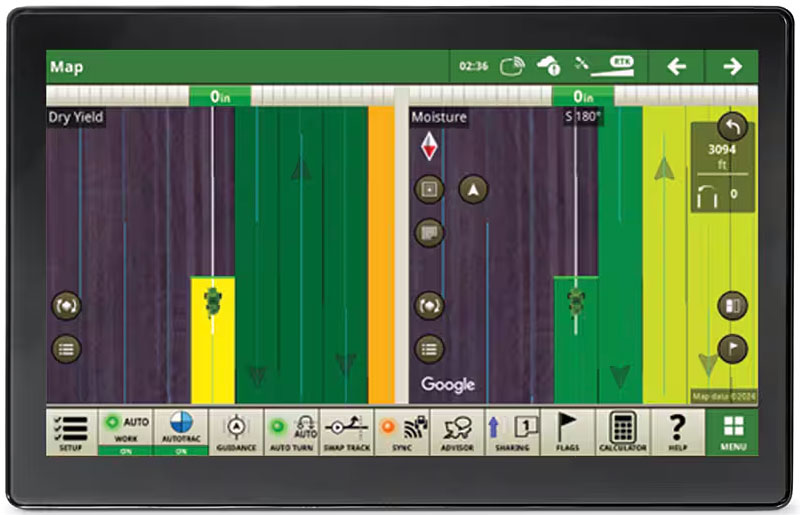Open the Advisor messages
The height and width of the screenshot is (515, 800).
tap(457, 431)
